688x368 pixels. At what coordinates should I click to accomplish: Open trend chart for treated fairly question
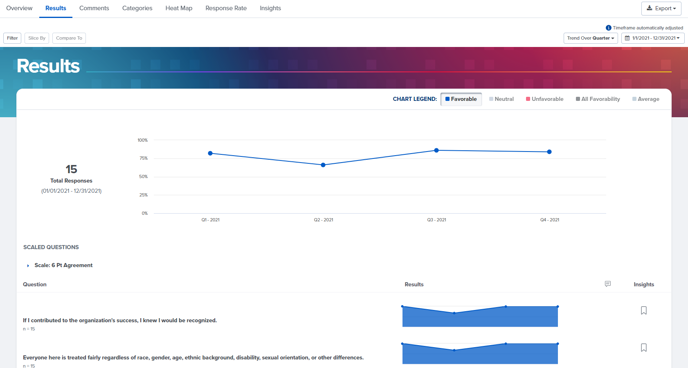point(480,353)
